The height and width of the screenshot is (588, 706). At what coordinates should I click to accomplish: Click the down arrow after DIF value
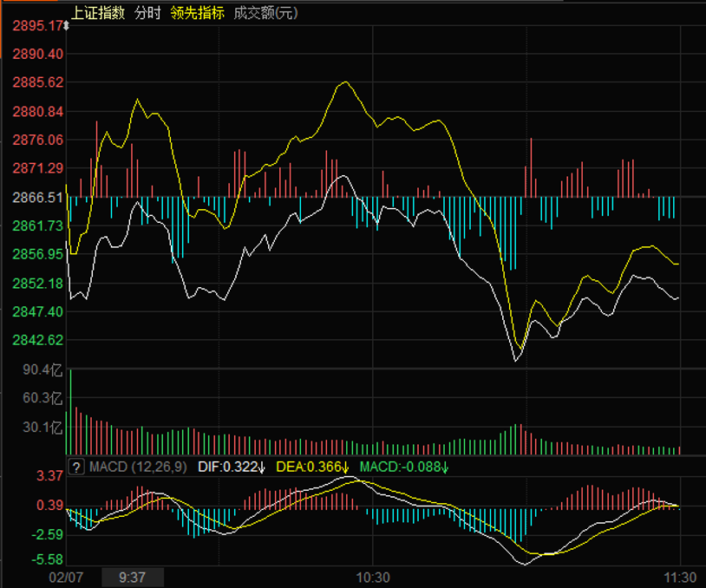coord(262,467)
